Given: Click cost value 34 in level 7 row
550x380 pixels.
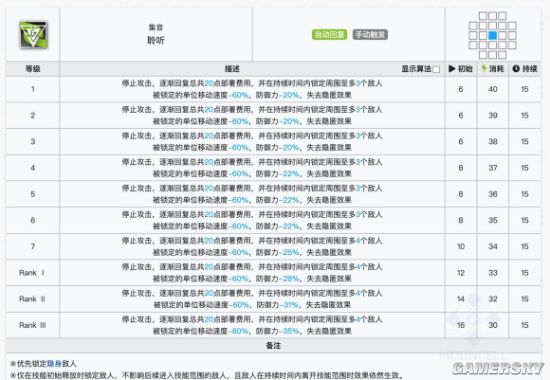Looking at the screenshot, I should click(493, 246).
